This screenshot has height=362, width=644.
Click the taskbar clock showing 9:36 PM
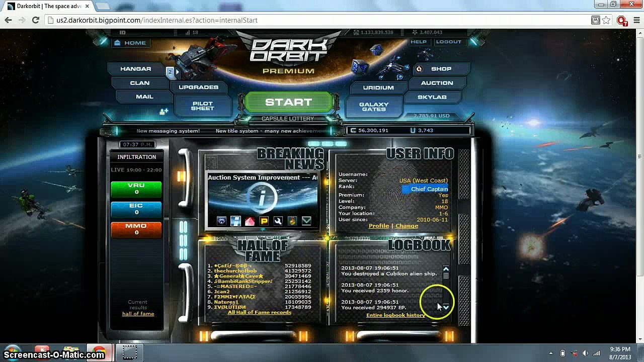pos(620,353)
